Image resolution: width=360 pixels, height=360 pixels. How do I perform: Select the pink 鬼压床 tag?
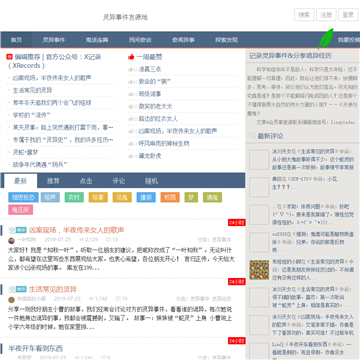[21, 210]
